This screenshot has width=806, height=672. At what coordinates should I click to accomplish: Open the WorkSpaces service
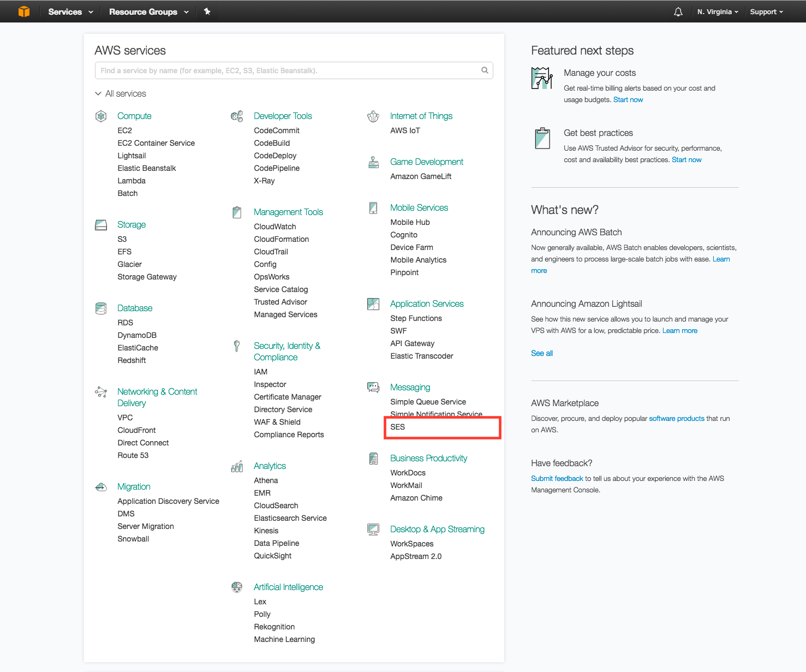[412, 544]
